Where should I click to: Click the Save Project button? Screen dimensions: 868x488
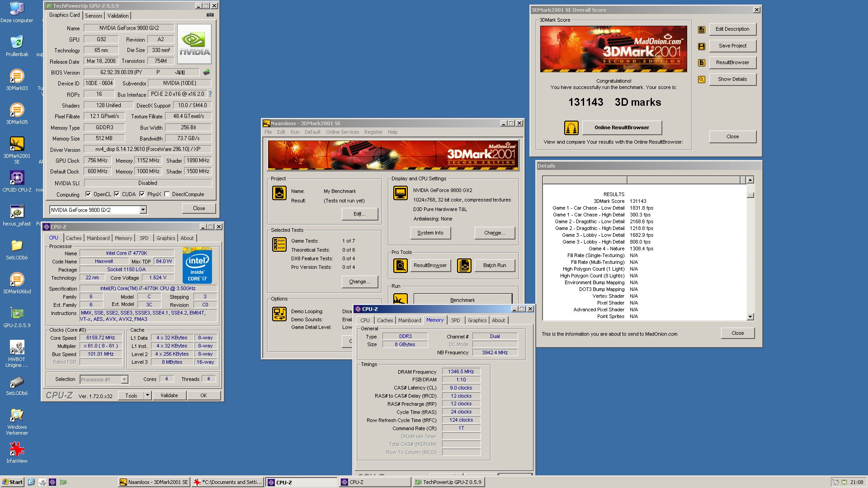pyautogui.click(x=732, y=46)
